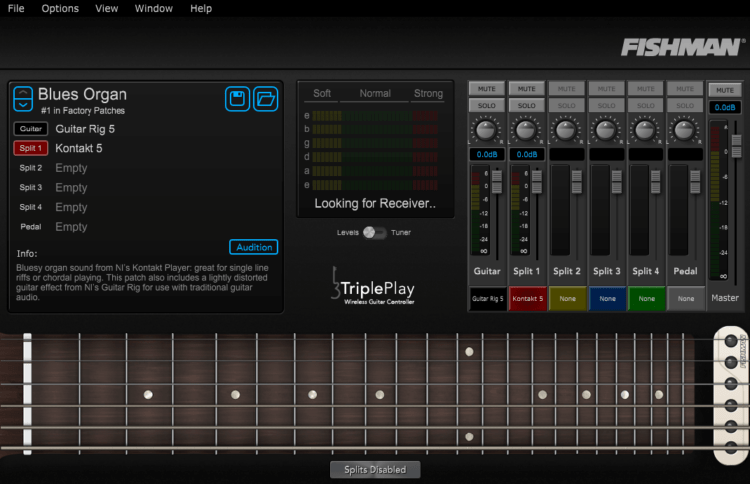Click Master 0.0dB level field

725,108
